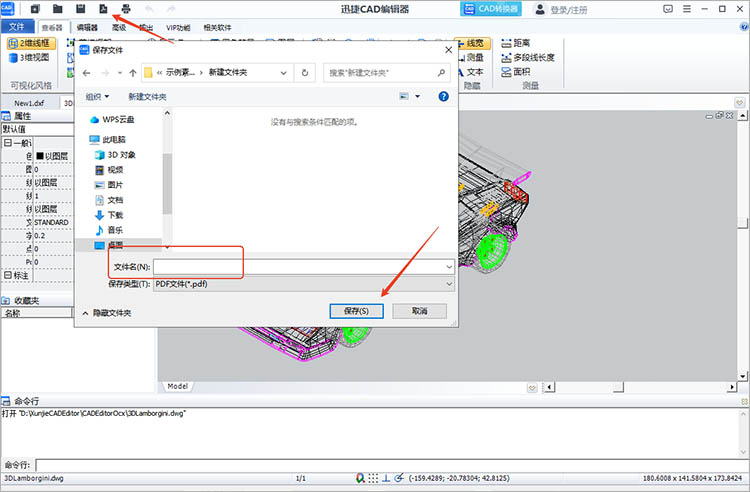Toggle the ortho icon in status bar
The width and height of the screenshot is (750, 492).
[386, 478]
